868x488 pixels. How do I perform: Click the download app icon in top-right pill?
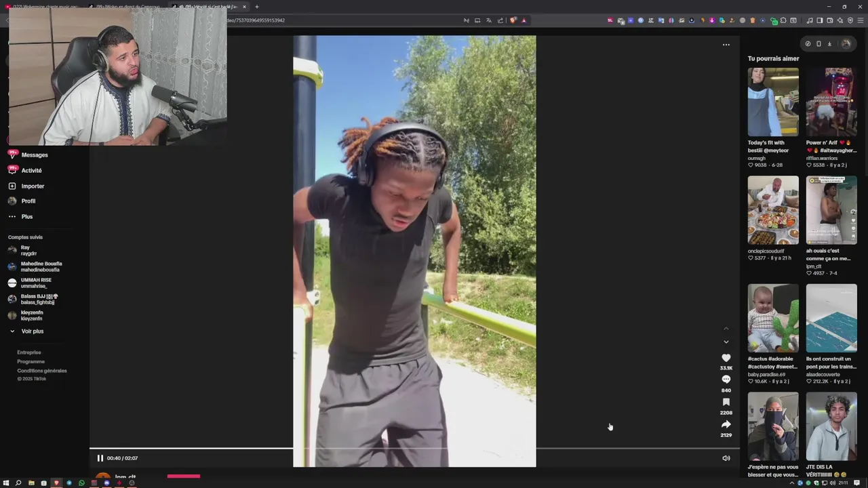click(829, 44)
